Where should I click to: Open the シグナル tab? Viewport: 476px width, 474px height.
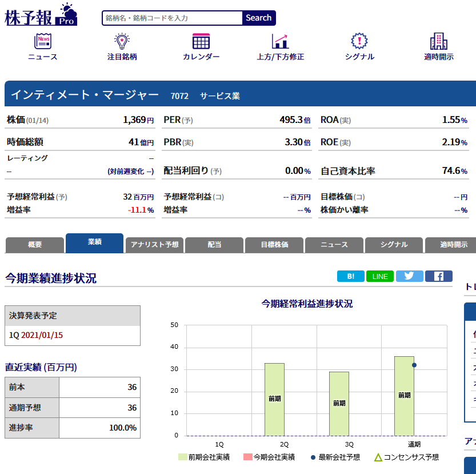pos(394,245)
